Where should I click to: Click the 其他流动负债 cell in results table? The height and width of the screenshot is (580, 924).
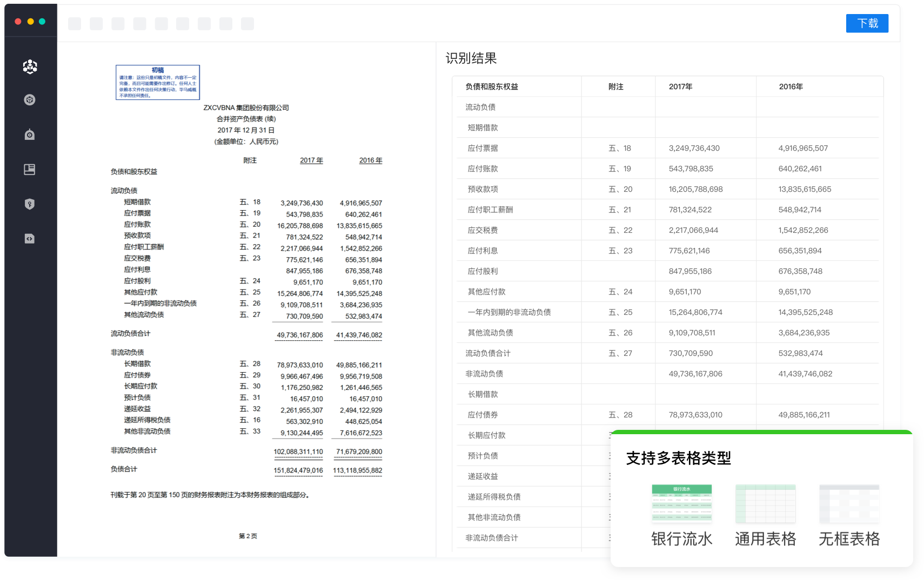pos(490,333)
